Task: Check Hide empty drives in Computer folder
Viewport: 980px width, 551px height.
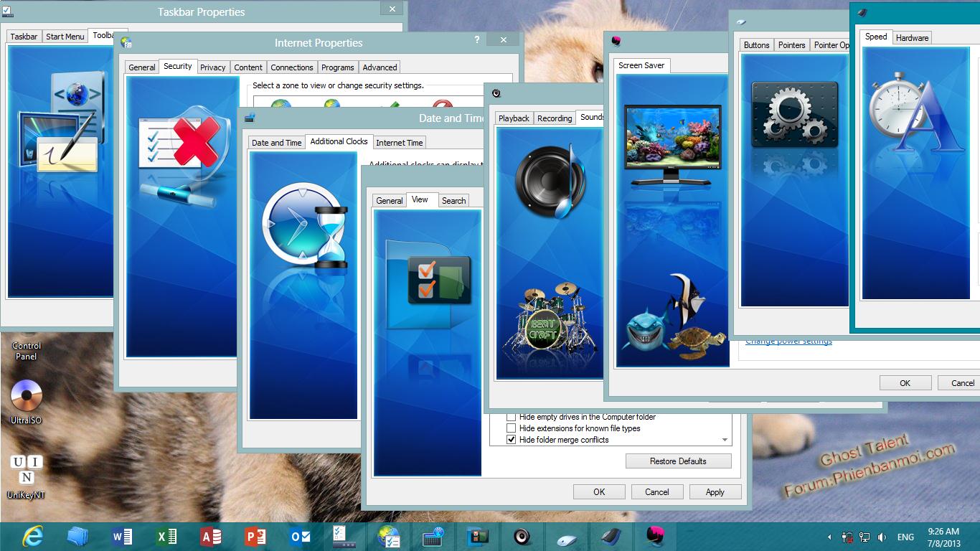Action: pos(512,417)
